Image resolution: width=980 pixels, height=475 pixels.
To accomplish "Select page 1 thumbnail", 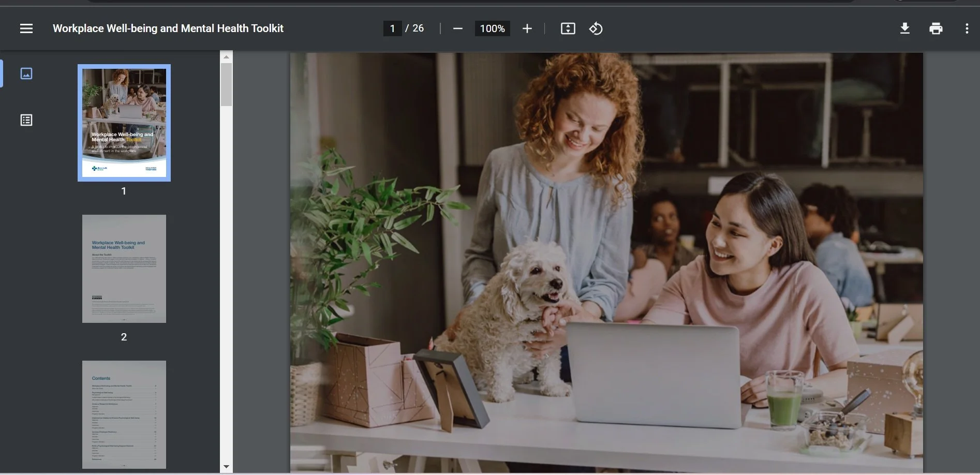I will tap(124, 123).
